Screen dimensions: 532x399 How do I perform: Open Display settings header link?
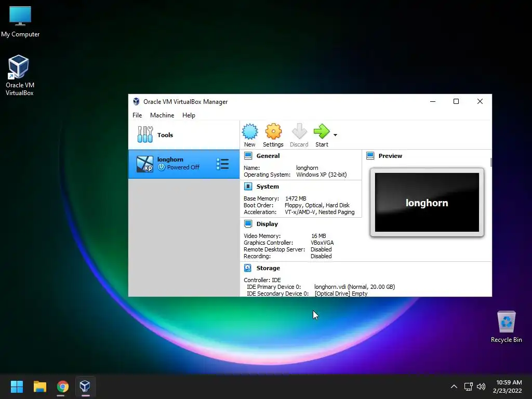pyautogui.click(x=267, y=224)
